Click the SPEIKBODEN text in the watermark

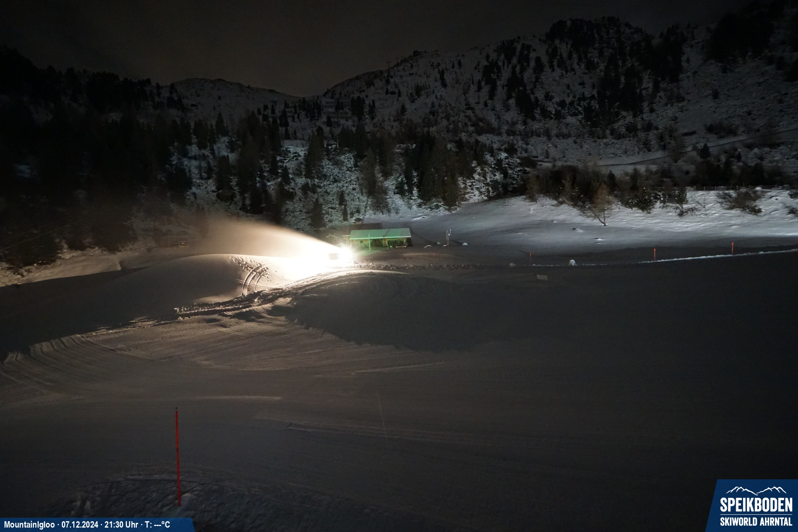[756, 505]
